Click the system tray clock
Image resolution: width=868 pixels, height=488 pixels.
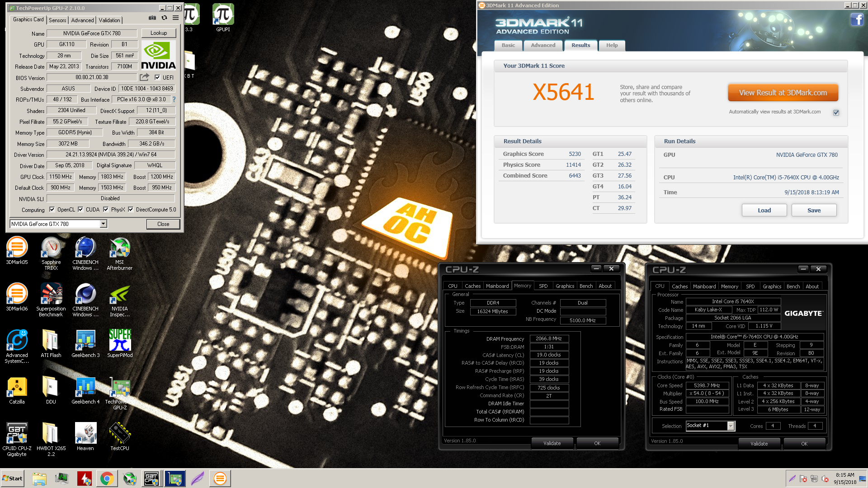[844, 479]
